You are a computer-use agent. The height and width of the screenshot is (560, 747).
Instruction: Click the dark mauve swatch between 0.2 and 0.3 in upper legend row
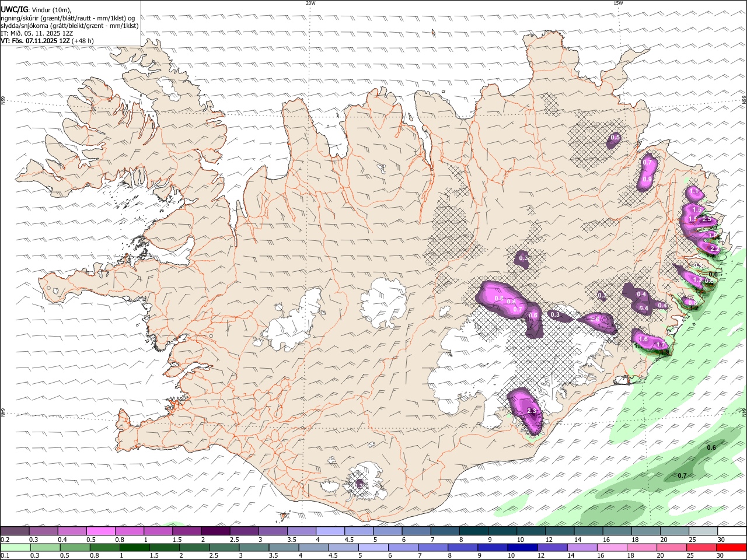point(15,531)
